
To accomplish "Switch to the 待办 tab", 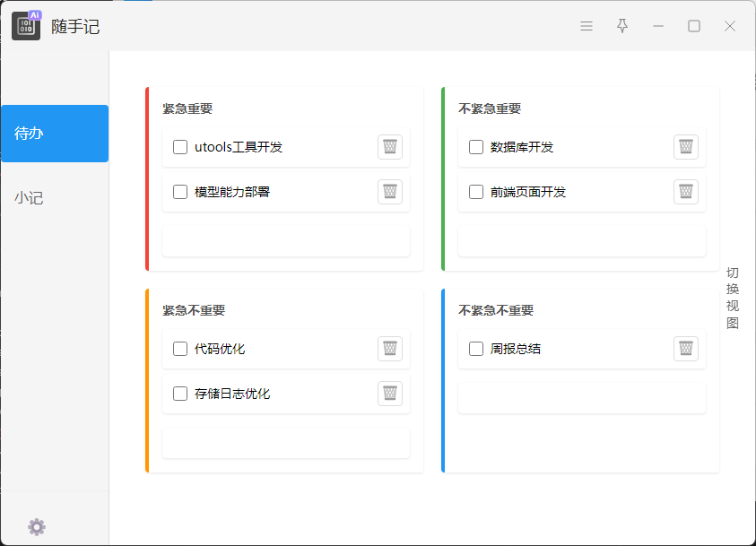I will 55,134.
